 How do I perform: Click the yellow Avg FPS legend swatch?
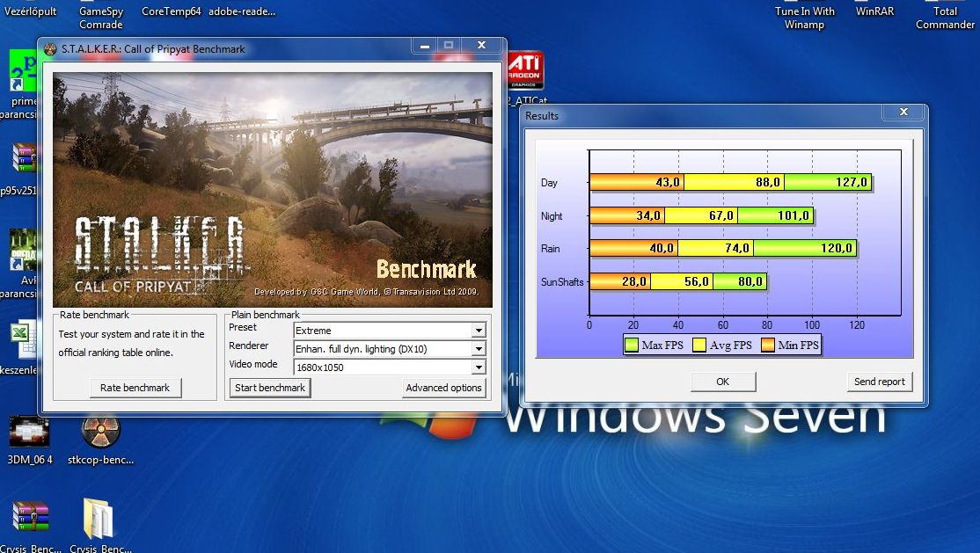[x=699, y=345]
